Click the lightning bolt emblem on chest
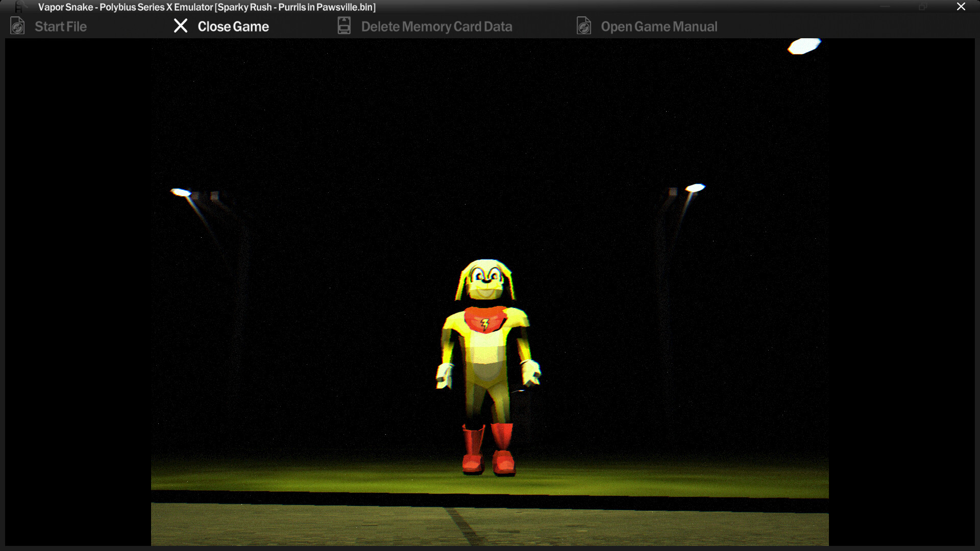 click(x=485, y=323)
